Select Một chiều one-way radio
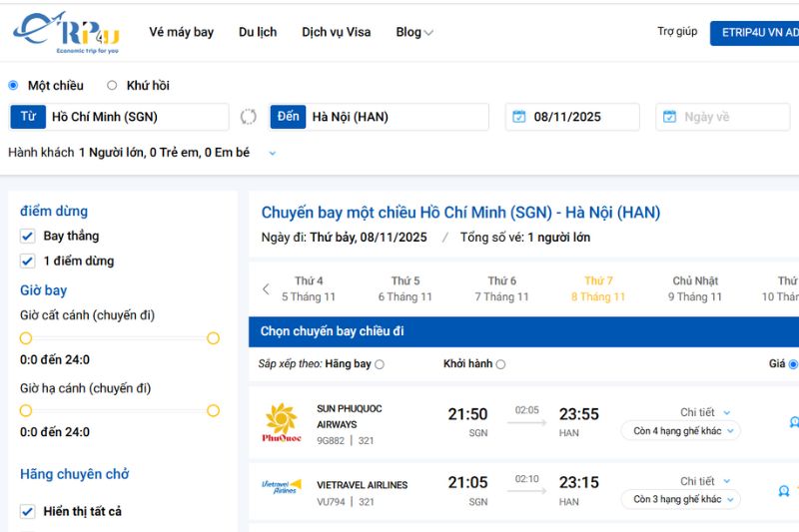The image size is (799, 532). (x=13, y=86)
